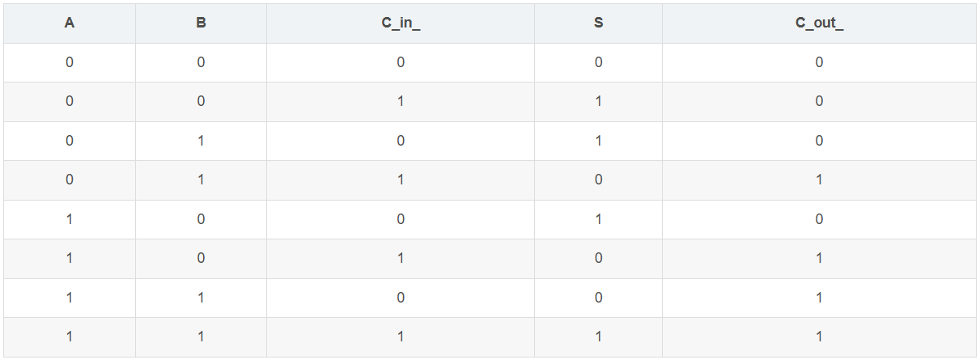The width and height of the screenshot is (980, 364).
Task: Select the S column header
Action: (x=598, y=23)
